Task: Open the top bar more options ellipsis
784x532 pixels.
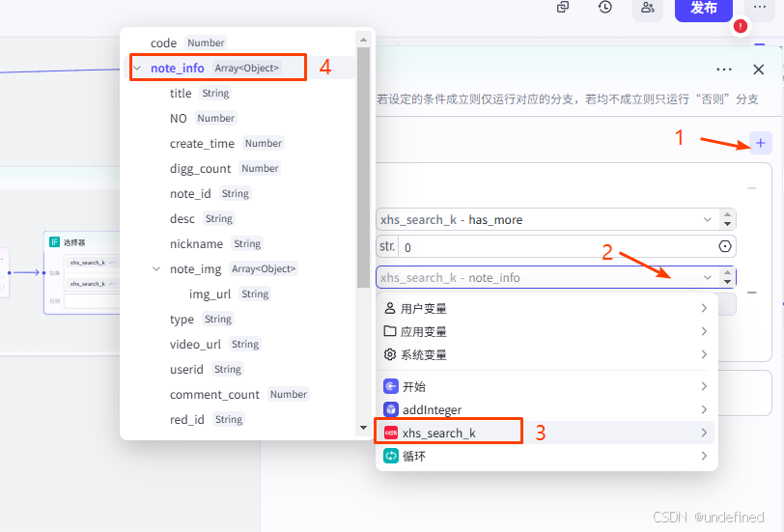Action: [x=760, y=7]
